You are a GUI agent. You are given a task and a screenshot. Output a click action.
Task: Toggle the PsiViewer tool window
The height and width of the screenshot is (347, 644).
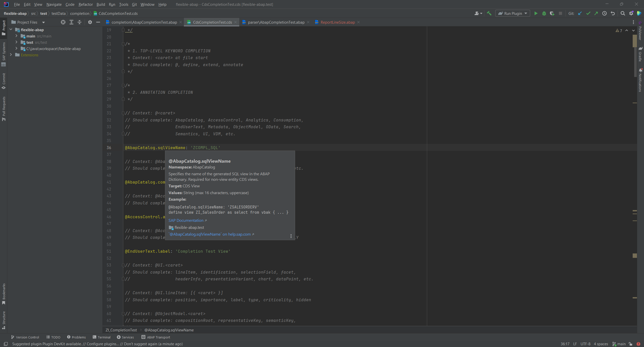tap(640, 31)
